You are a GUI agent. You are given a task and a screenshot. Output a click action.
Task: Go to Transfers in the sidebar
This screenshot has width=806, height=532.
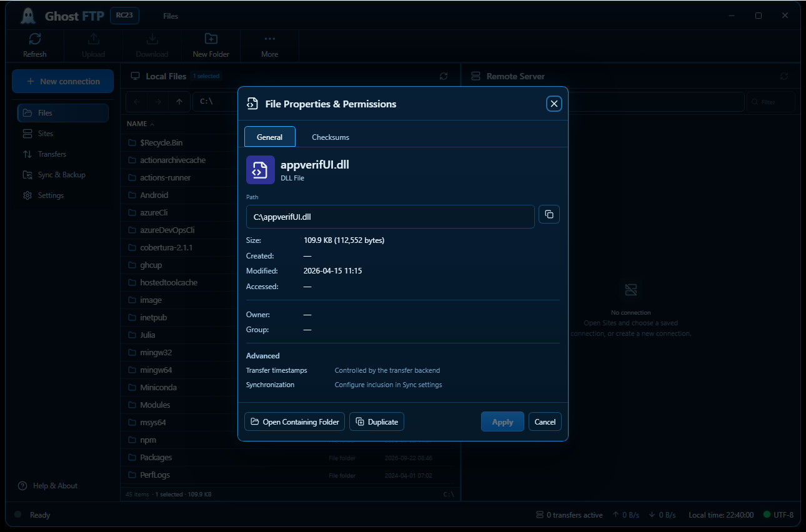(63, 154)
